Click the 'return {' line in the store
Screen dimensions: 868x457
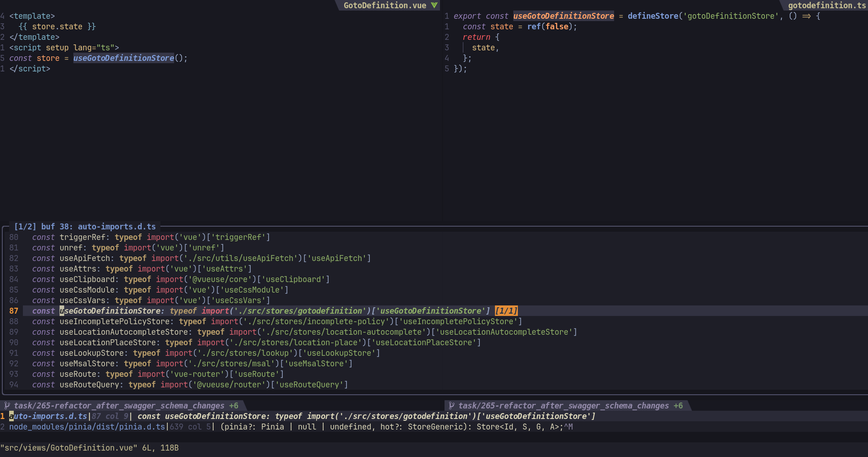click(481, 37)
